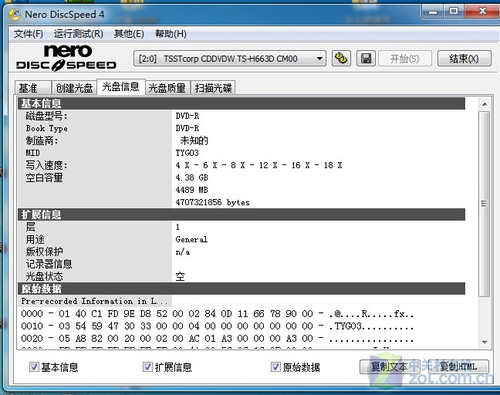Click the write speed values row
The image size is (500, 395).
259,165
